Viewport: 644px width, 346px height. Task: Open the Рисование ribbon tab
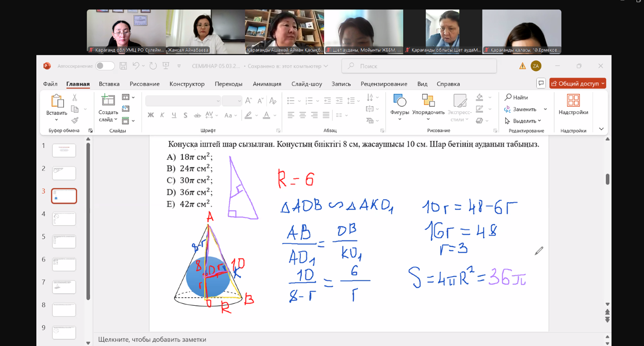[x=144, y=84]
